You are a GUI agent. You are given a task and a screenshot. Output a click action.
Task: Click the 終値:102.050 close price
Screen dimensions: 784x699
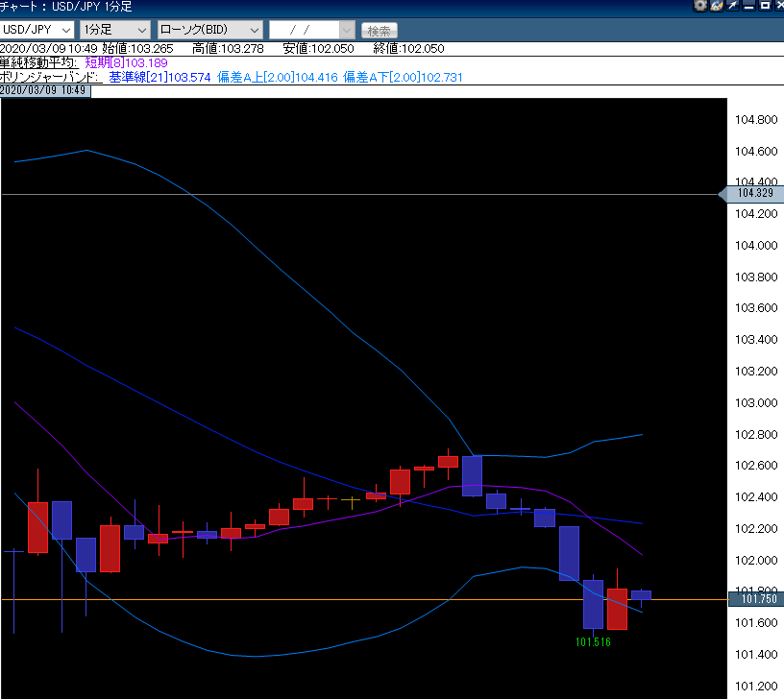coord(408,48)
